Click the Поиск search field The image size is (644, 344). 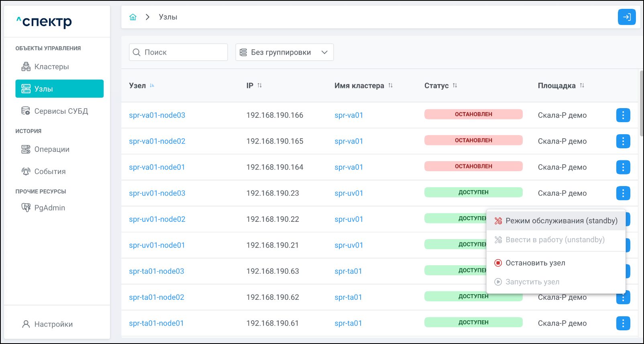(178, 52)
